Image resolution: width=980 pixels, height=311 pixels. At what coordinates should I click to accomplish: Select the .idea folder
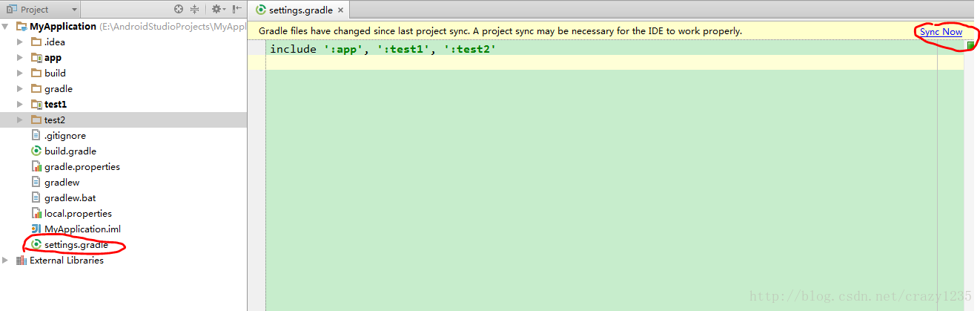click(55, 42)
